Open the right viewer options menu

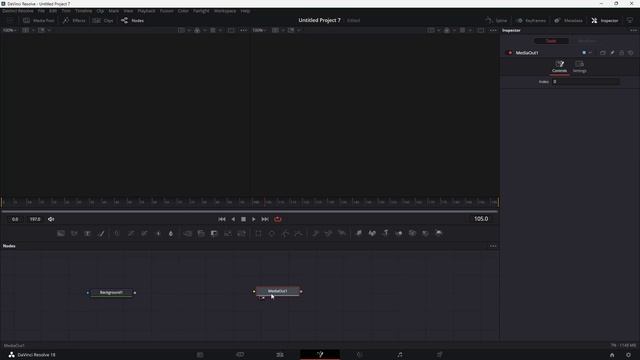pos(493,30)
